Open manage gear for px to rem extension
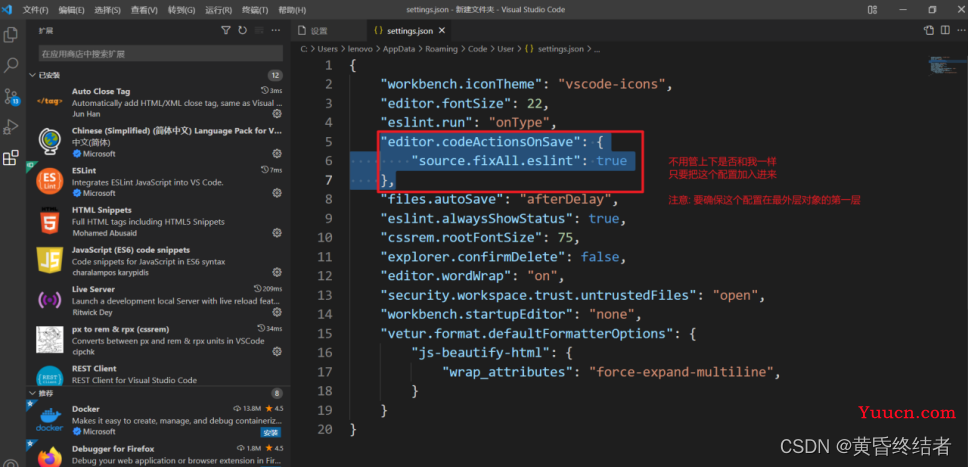The height and width of the screenshot is (467, 968). click(x=277, y=351)
